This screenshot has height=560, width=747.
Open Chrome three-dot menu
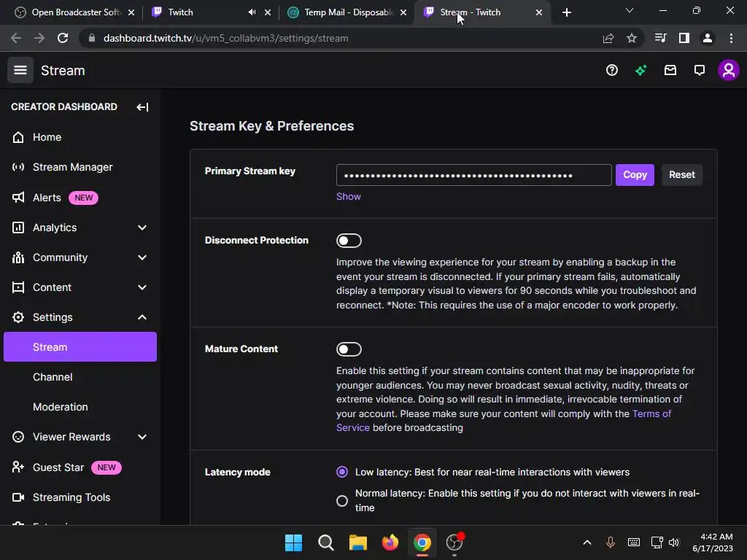pyautogui.click(x=731, y=38)
